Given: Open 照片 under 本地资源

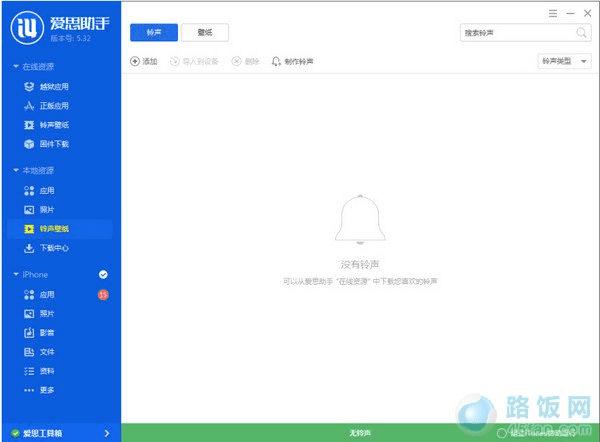Looking at the screenshot, I should pos(39,210).
